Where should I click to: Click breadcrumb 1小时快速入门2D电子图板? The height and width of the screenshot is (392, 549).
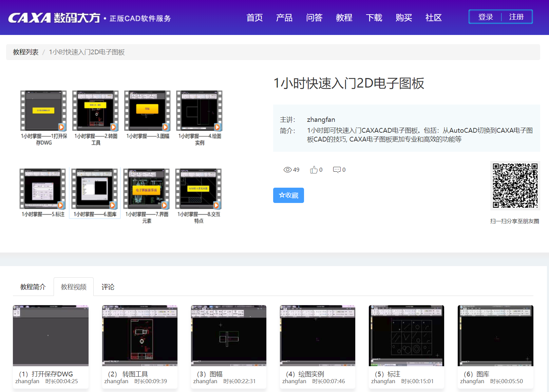click(x=87, y=52)
